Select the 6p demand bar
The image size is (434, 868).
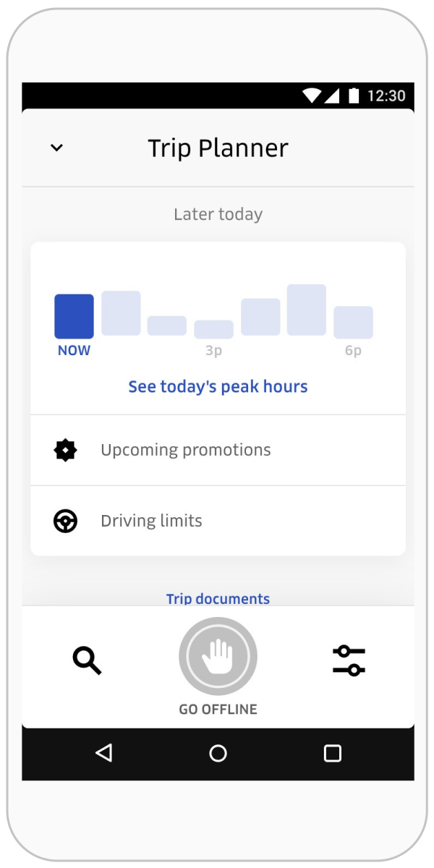click(x=353, y=323)
